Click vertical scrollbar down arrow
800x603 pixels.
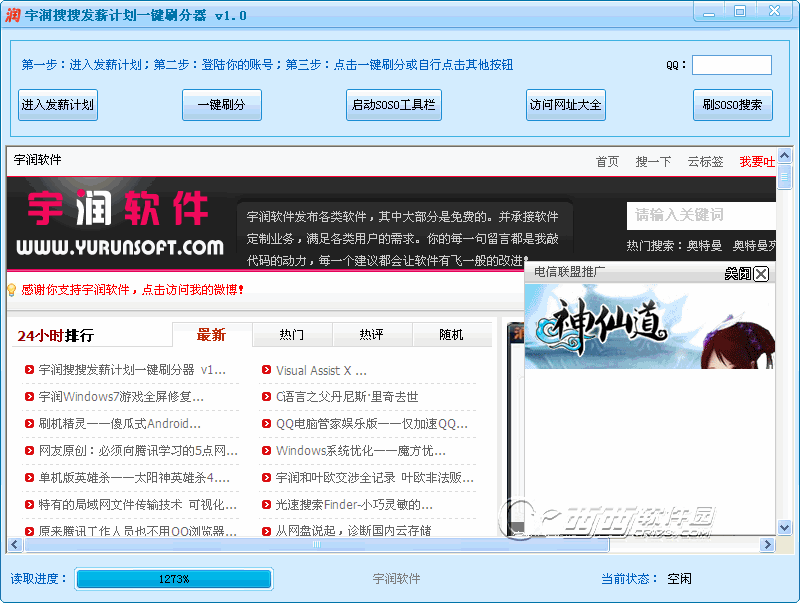click(x=784, y=527)
